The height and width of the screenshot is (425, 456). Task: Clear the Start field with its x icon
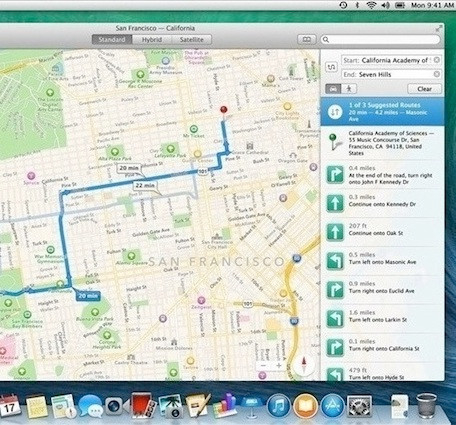436,60
